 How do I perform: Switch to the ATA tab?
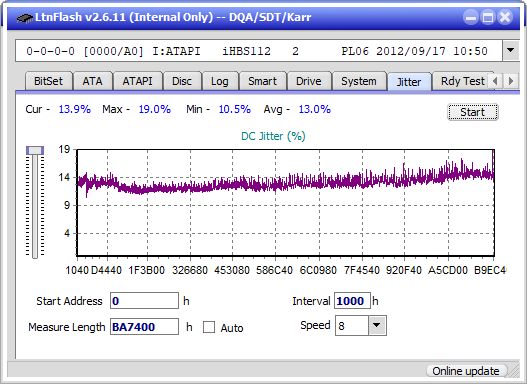(92, 81)
